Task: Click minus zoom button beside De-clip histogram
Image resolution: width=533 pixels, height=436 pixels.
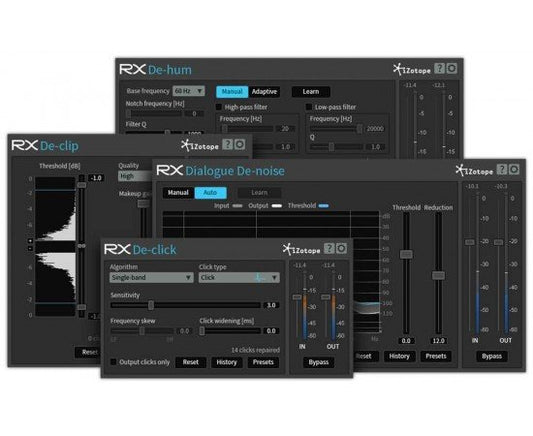Action: 30,248
